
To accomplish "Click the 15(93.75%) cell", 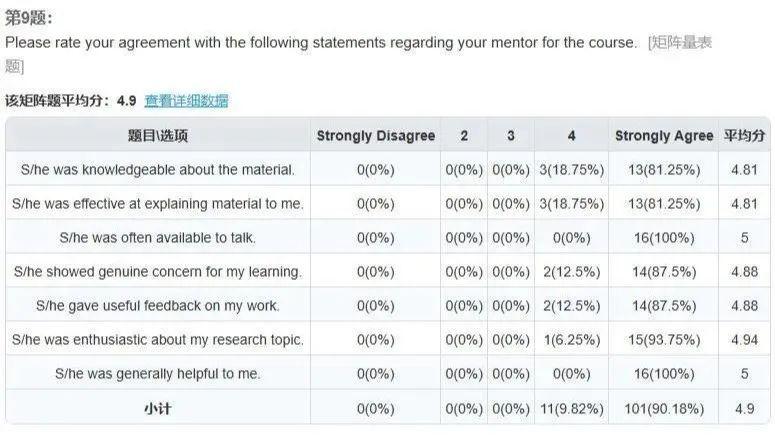I will tap(664, 340).
